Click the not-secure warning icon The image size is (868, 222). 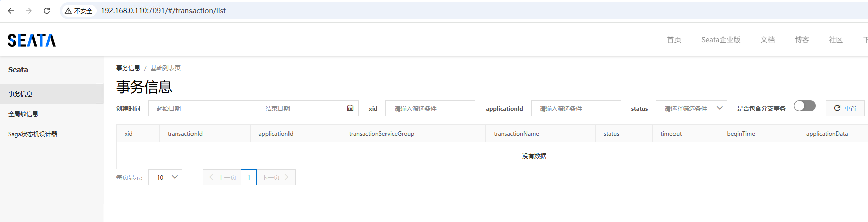pyautogui.click(x=68, y=11)
